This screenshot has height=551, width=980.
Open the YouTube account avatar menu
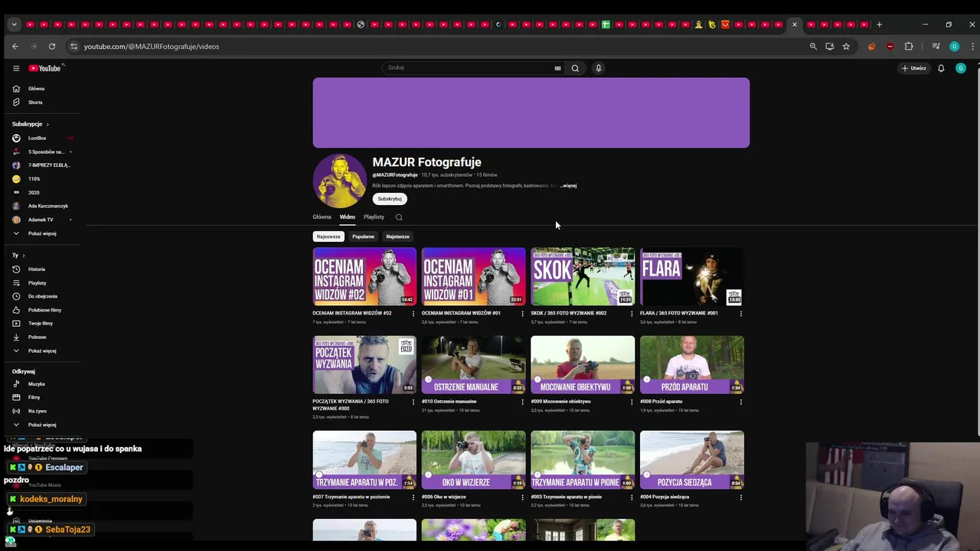pos(961,68)
